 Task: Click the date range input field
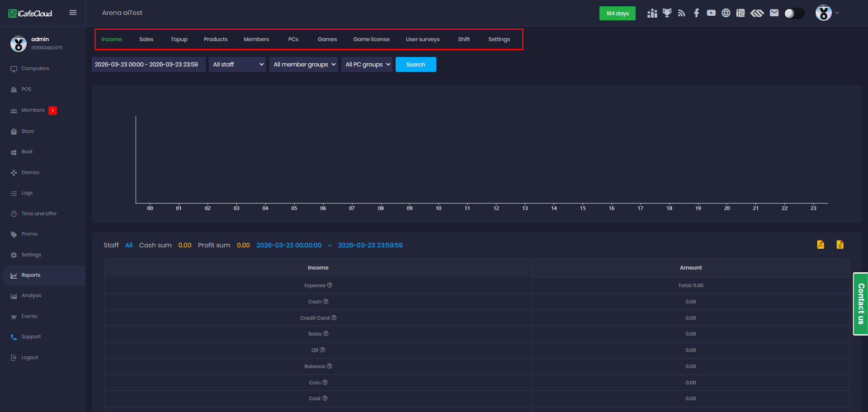coord(148,65)
